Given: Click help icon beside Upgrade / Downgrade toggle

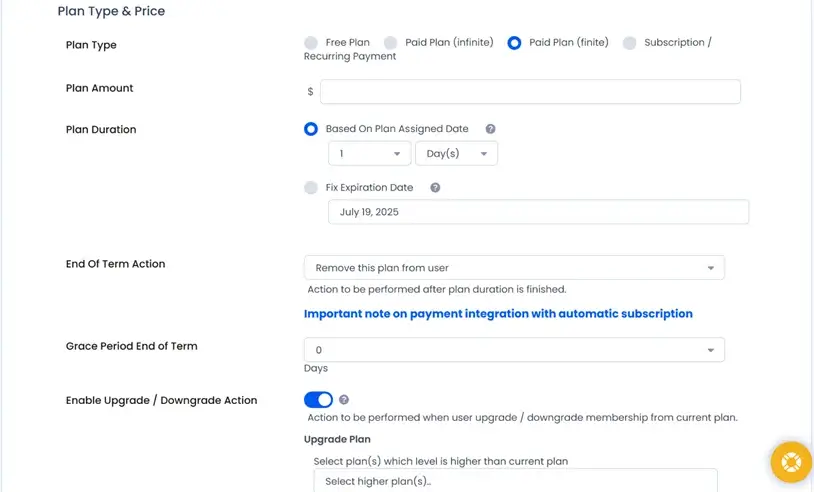Looking at the screenshot, I should click(344, 400).
